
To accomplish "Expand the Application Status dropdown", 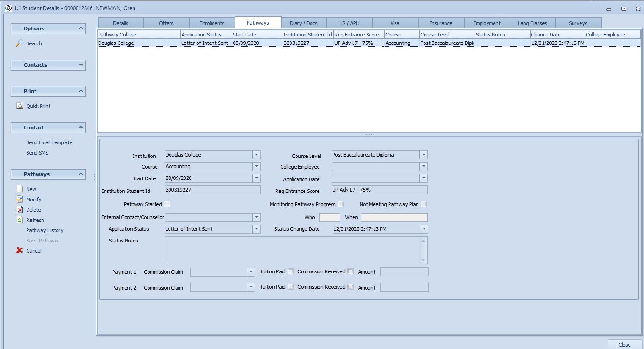I will pos(256,229).
